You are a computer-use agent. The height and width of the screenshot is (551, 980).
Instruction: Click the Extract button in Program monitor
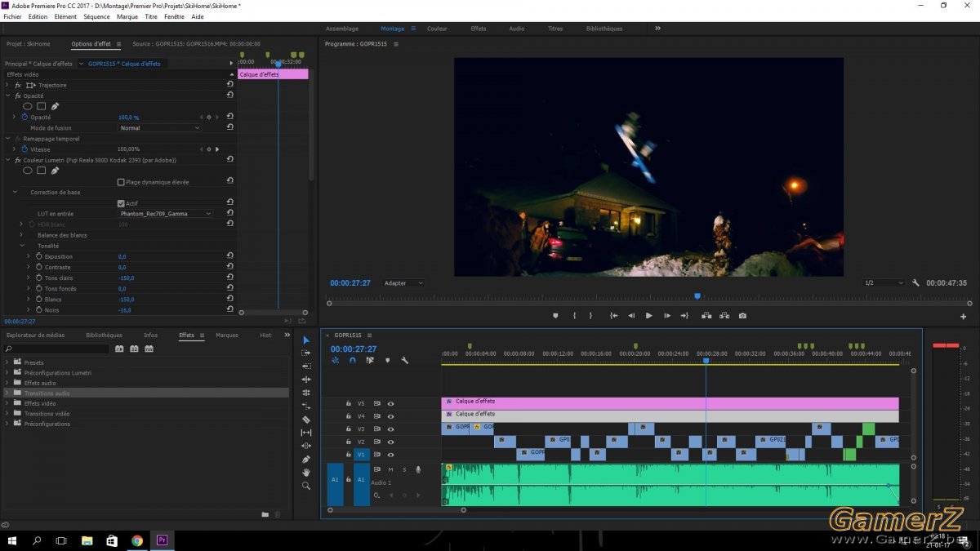pos(724,315)
